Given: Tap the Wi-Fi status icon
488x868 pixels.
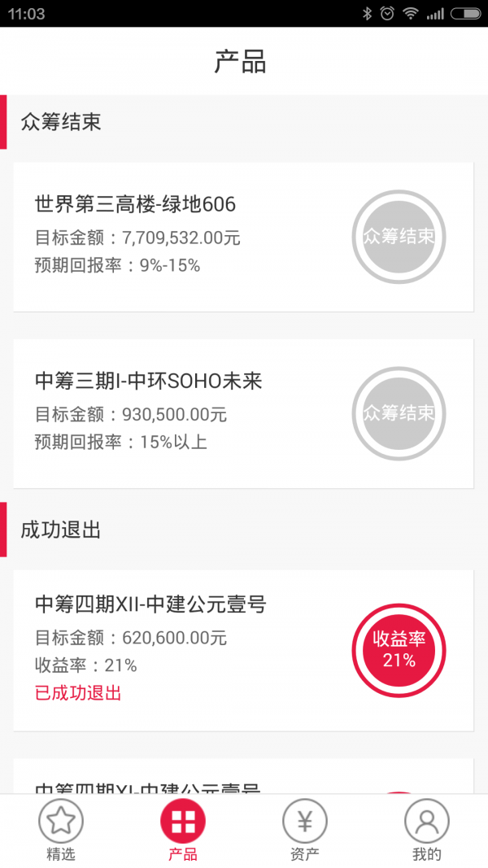Looking at the screenshot, I should (411, 14).
